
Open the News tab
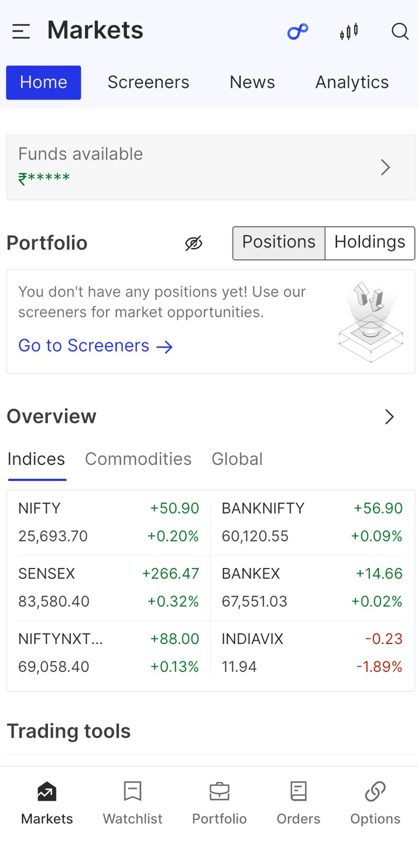pyautogui.click(x=252, y=82)
